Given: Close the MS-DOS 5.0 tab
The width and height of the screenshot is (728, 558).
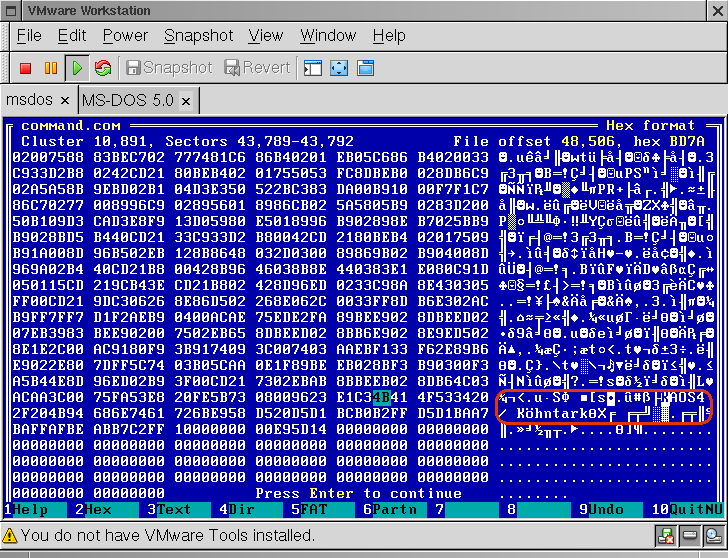Looking at the screenshot, I should pyautogui.click(x=186, y=101).
